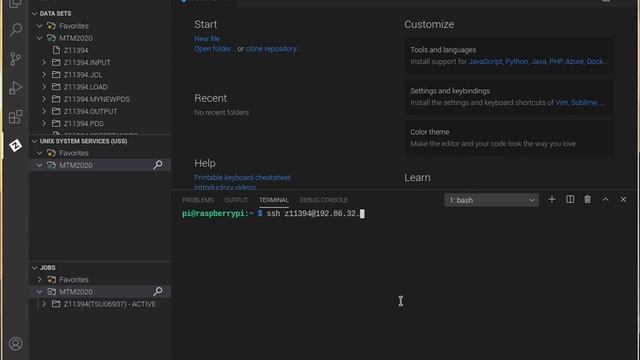640x360 pixels.
Task: Select MTM2020 profile under Jobs
Action: pos(76,291)
